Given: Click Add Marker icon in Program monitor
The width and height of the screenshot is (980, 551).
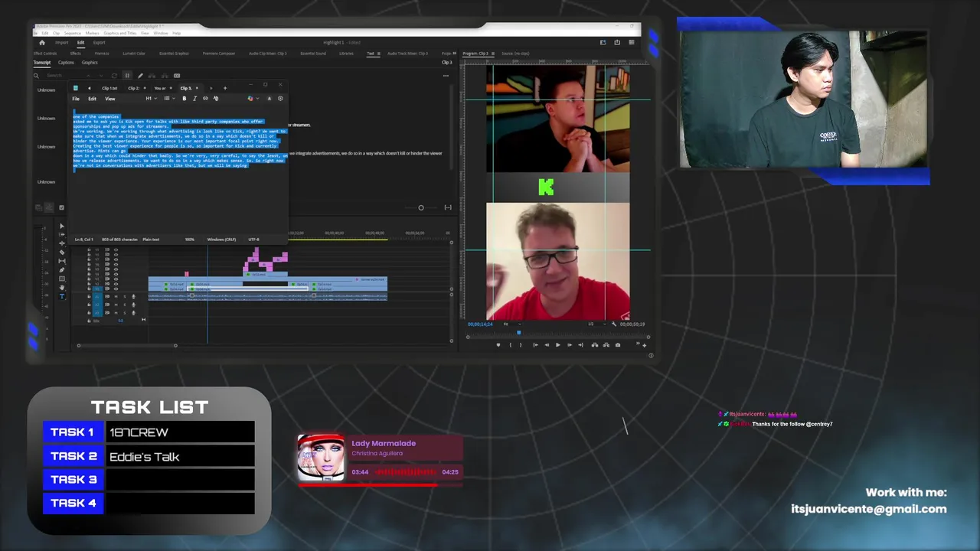Looking at the screenshot, I should 498,345.
